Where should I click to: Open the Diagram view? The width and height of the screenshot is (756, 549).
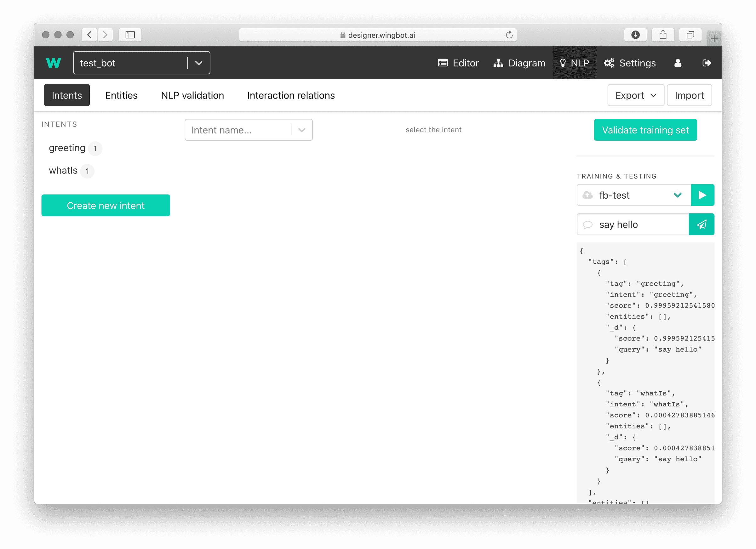point(519,63)
